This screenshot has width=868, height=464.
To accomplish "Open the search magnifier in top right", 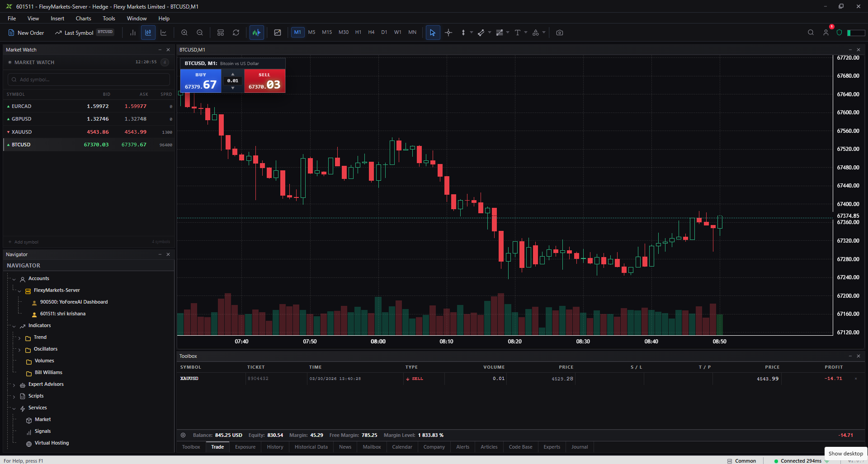I will (811, 33).
